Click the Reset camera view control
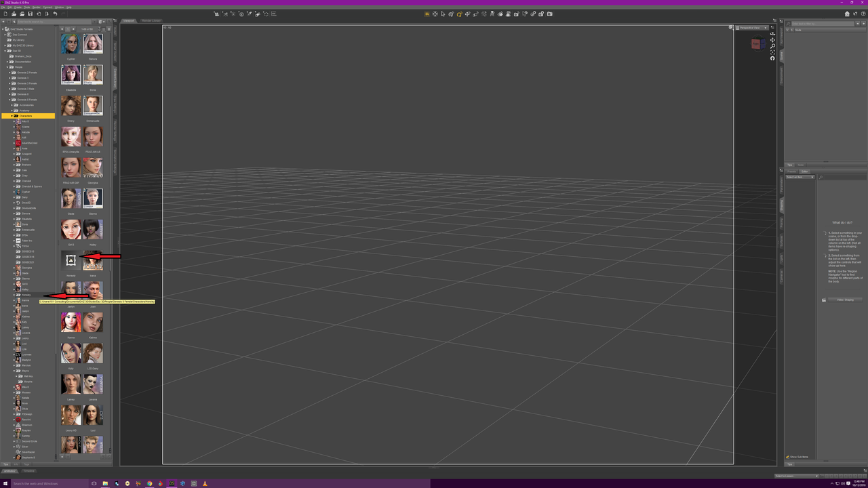868x488 pixels. (x=772, y=58)
